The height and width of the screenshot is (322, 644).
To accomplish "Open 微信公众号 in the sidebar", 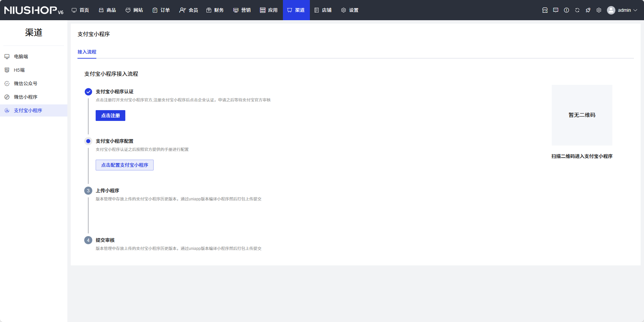I will 26,84.
